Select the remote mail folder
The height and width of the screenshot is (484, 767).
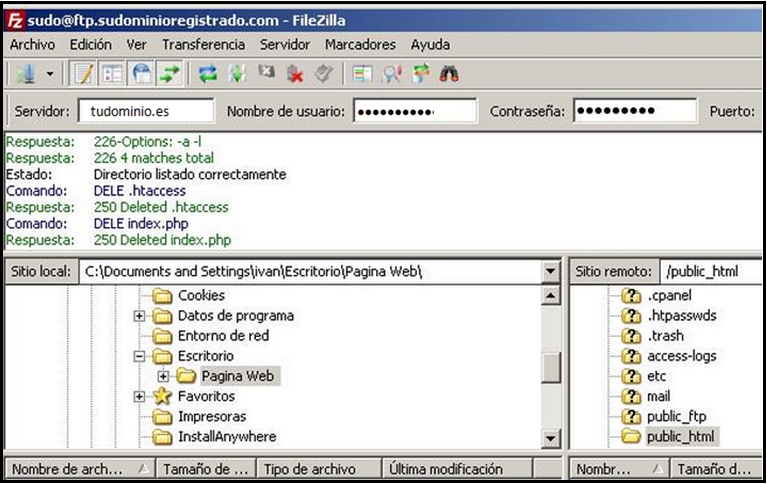point(658,396)
